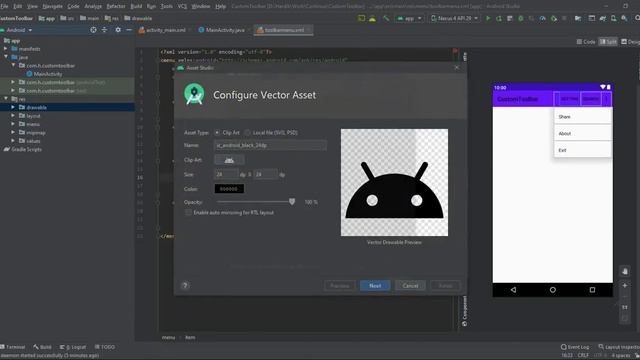Image resolution: width=640 pixels, height=360 pixels.
Task: Expand the mipmap folder
Action: 13,133
